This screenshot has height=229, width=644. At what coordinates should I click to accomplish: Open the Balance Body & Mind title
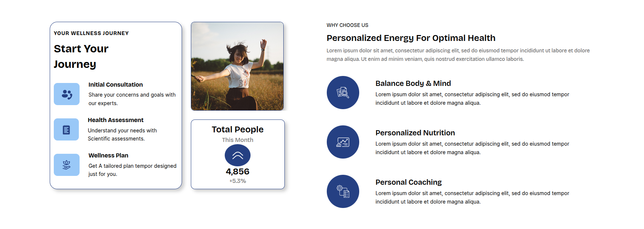point(413,83)
